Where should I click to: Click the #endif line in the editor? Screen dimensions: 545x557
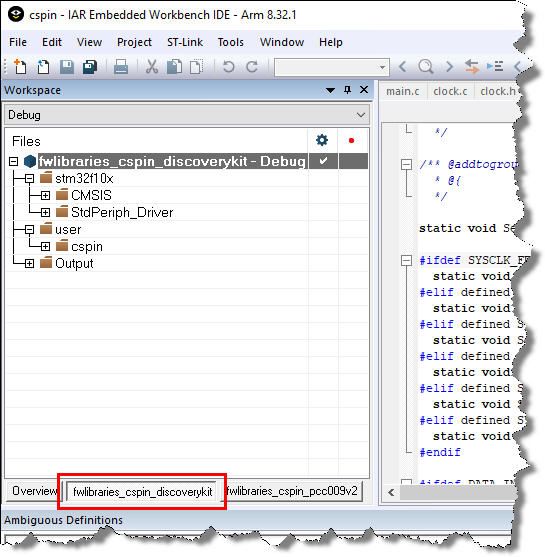(440, 453)
